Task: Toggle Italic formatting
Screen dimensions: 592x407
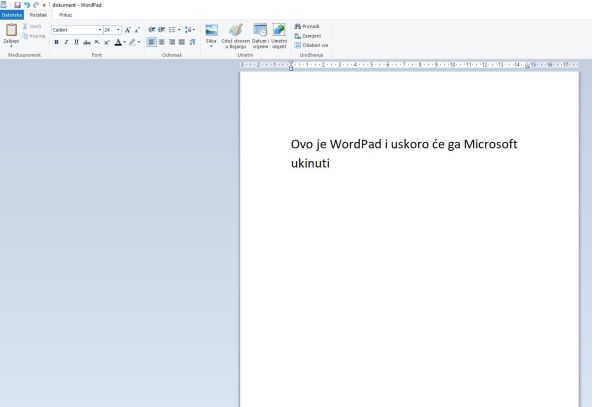Action: click(66, 42)
